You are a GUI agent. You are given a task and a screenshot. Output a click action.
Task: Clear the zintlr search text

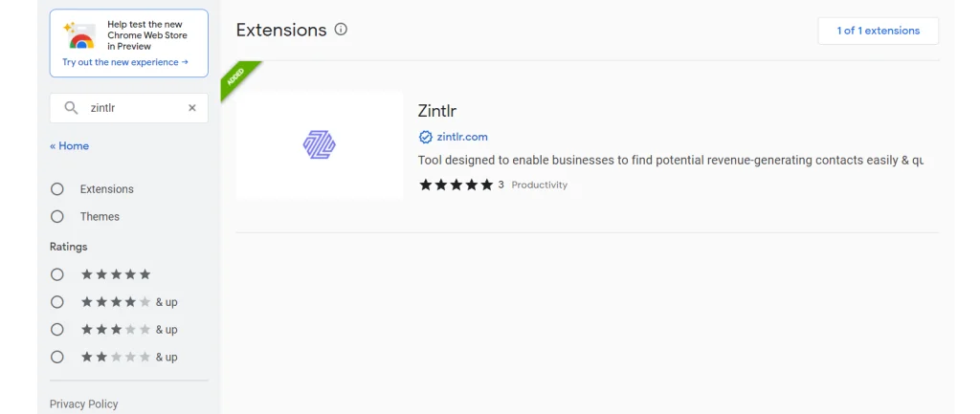[191, 108]
